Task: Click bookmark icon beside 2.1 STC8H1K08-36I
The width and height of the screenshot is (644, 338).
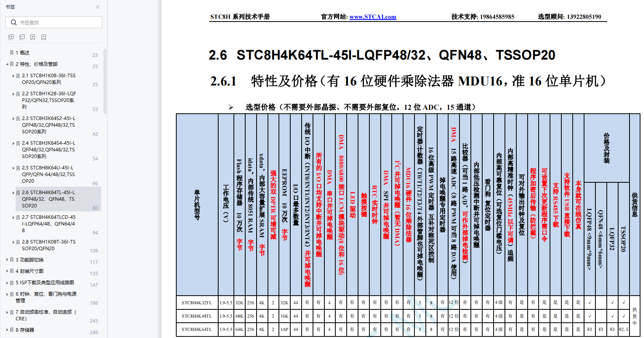Action: click(x=18, y=76)
